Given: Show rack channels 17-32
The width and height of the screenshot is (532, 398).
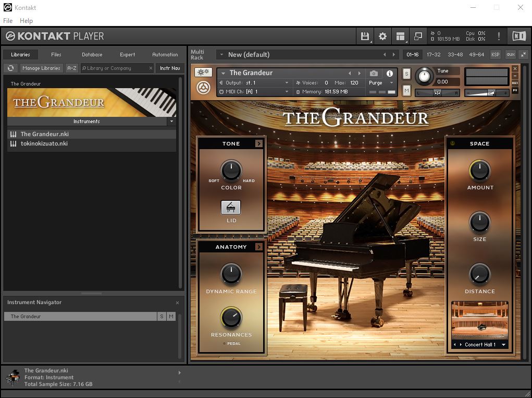Looking at the screenshot, I should click(x=434, y=54).
